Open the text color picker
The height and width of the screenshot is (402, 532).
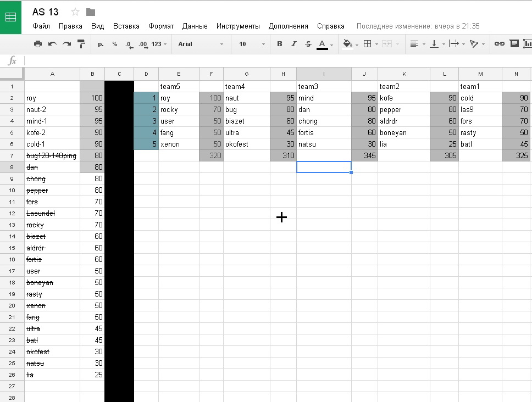[x=322, y=44]
